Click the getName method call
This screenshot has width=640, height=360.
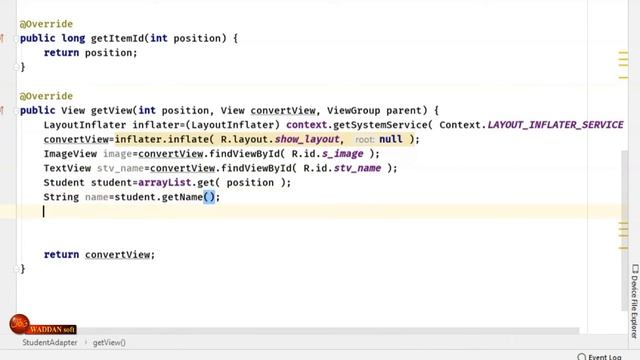coord(182,197)
